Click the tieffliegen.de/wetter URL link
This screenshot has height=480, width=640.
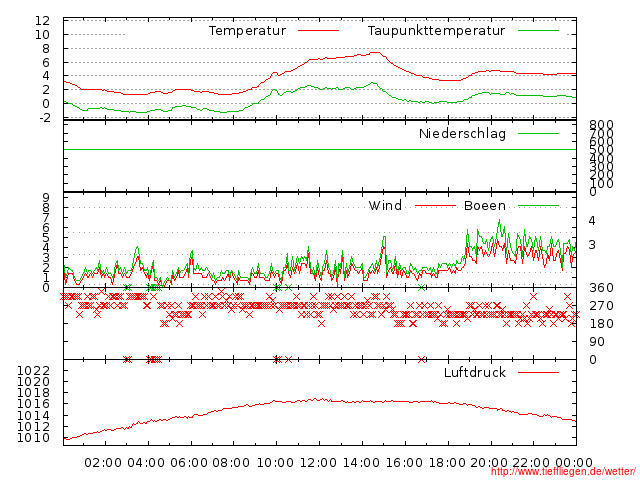click(563, 472)
